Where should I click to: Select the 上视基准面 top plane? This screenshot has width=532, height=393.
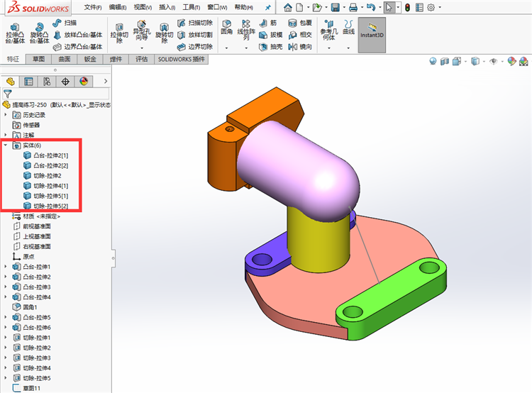pyautogui.click(x=31, y=236)
